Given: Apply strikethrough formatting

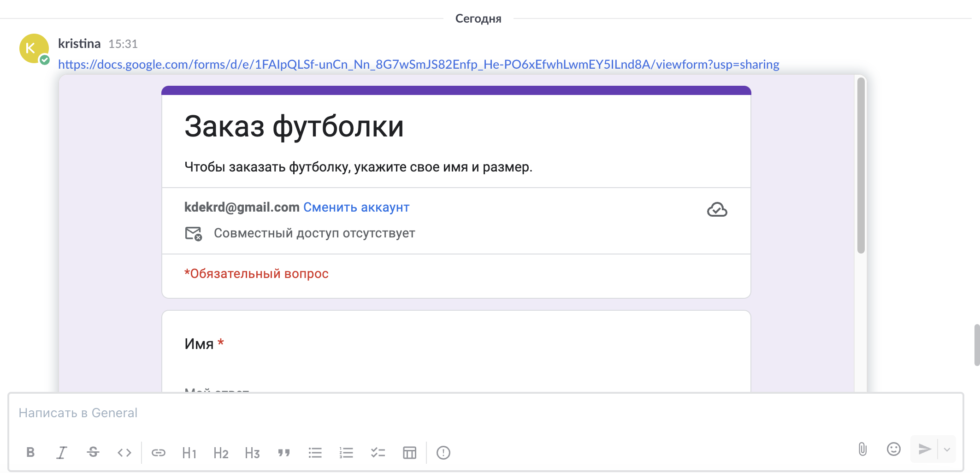Looking at the screenshot, I should (x=93, y=453).
